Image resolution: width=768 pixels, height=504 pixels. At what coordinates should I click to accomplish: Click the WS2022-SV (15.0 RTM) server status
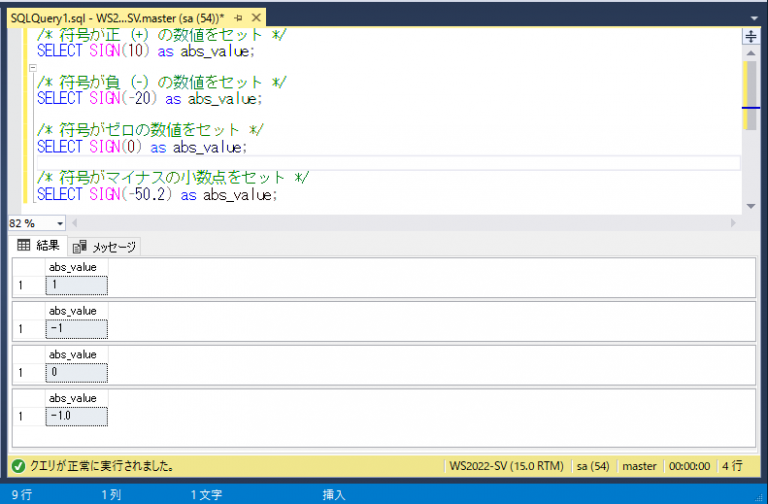[506, 466]
